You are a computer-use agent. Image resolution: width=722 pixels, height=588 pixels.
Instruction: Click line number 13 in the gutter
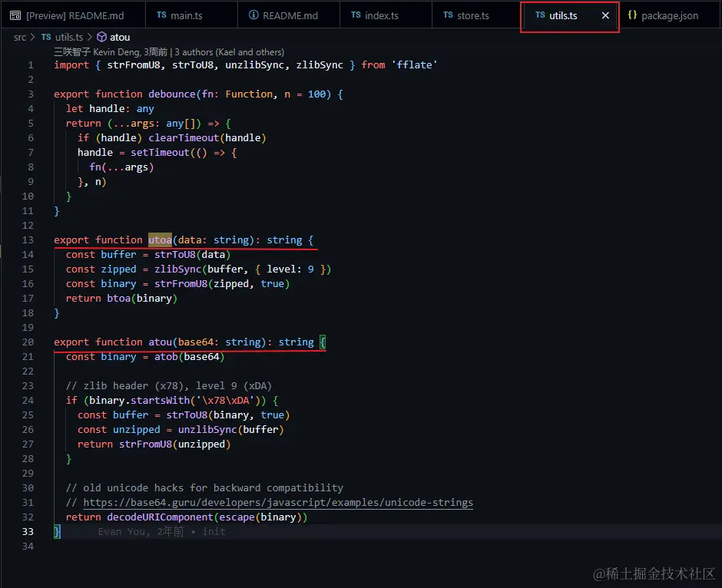(28, 239)
